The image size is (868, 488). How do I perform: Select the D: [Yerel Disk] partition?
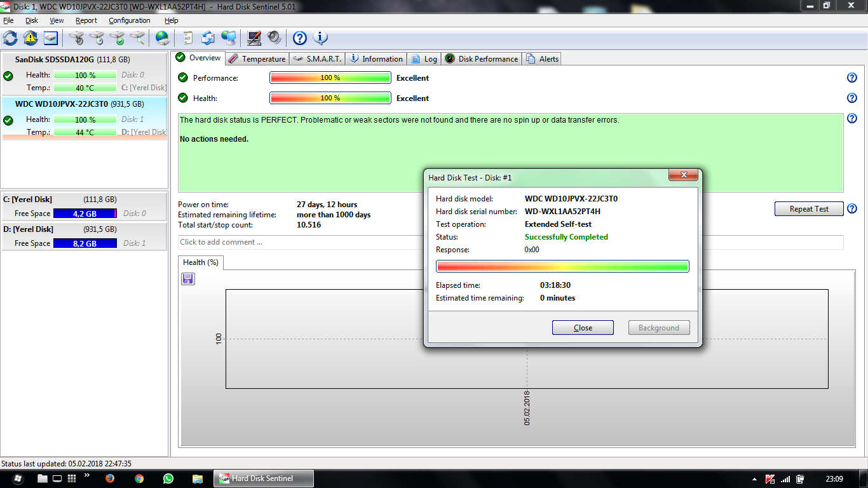click(x=85, y=236)
